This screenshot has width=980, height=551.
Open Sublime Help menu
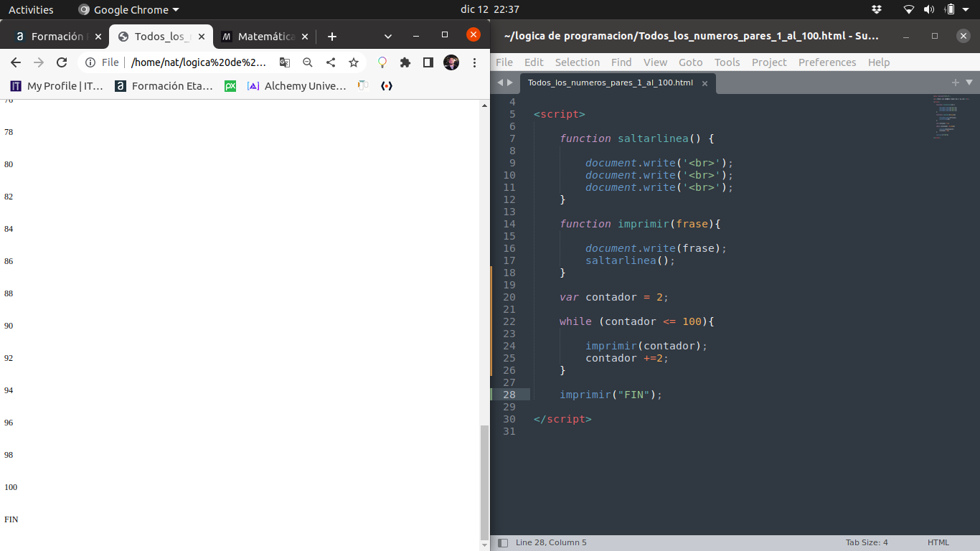pos(879,62)
